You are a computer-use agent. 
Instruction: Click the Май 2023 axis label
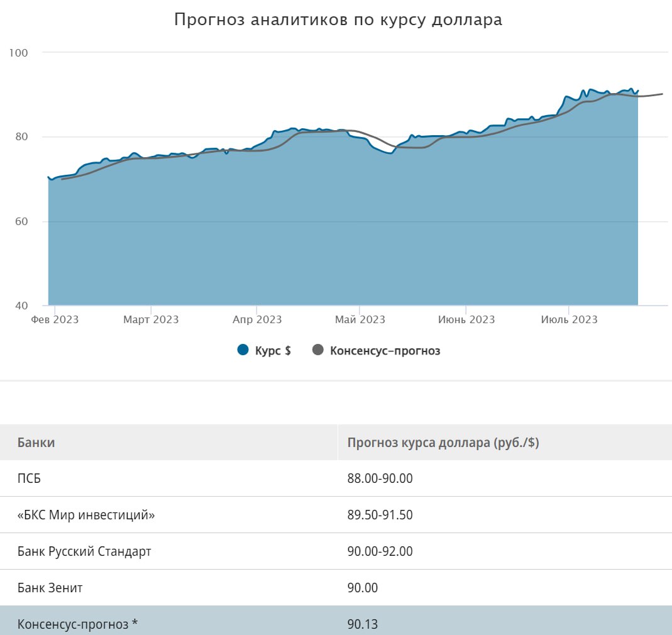click(x=360, y=319)
